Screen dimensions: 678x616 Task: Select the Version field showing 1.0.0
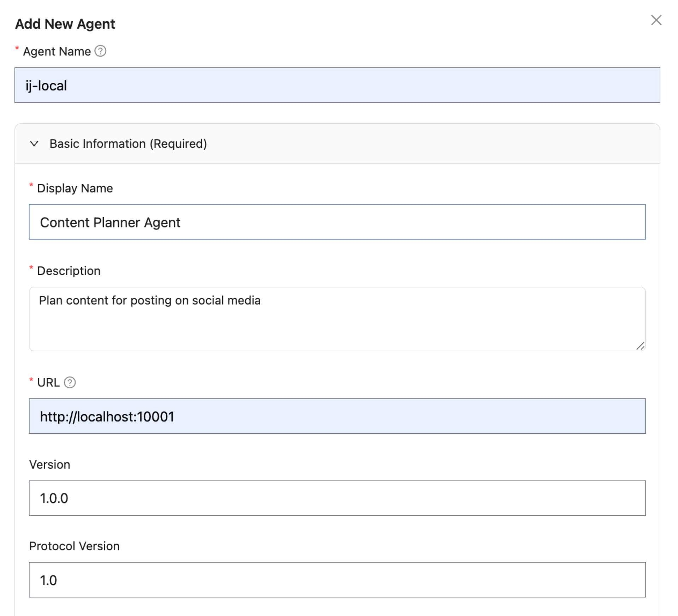337,498
